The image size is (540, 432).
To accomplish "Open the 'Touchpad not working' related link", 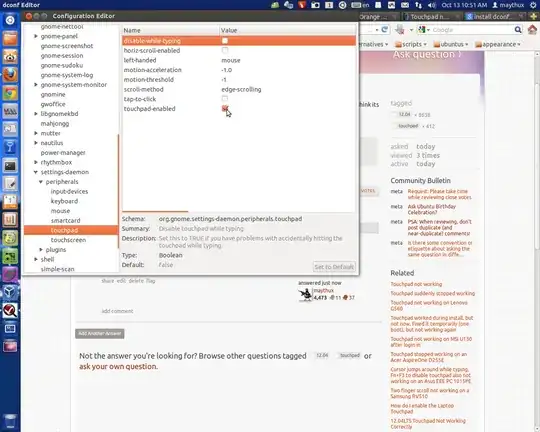I will pyautogui.click(x=416, y=284).
